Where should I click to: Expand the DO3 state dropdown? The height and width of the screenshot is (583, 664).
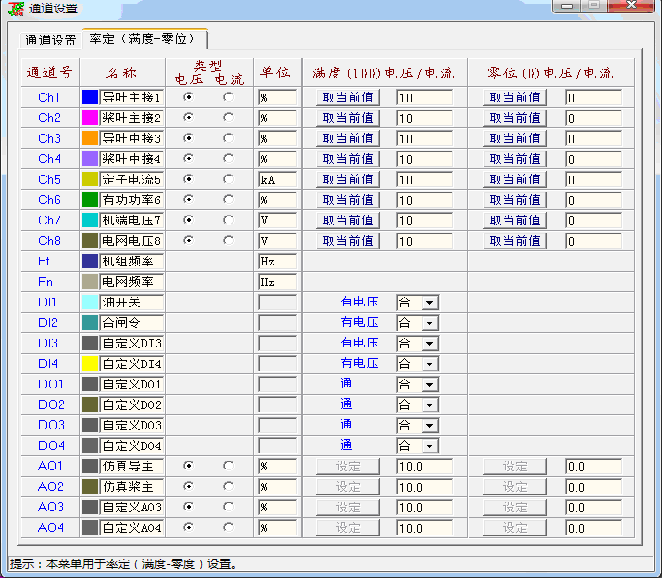pyautogui.click(x=429, y=426)
